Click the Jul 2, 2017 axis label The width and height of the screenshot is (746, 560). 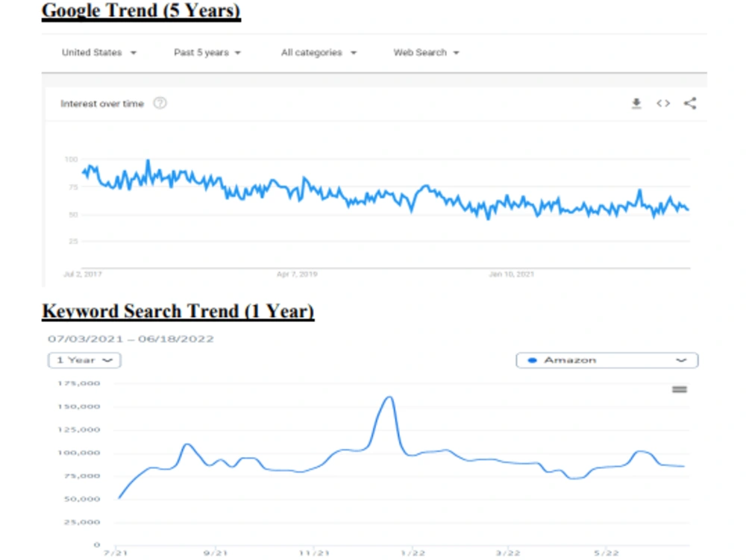point(82,274)
